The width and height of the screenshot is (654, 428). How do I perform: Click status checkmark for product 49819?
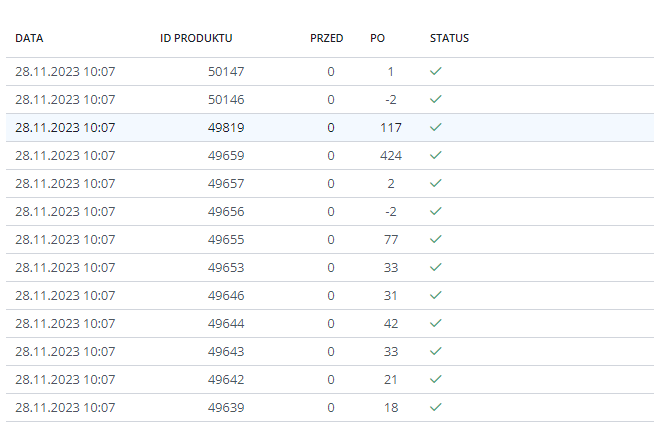click(435, 128)
